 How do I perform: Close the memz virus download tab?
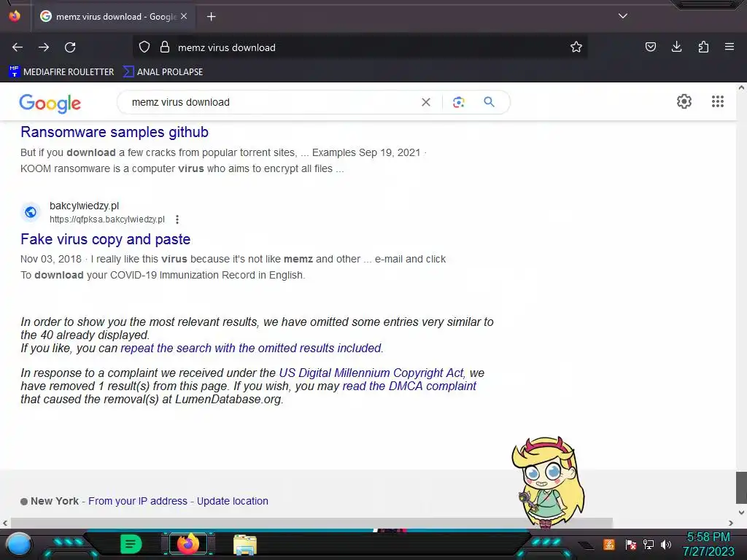pos(184,17)
